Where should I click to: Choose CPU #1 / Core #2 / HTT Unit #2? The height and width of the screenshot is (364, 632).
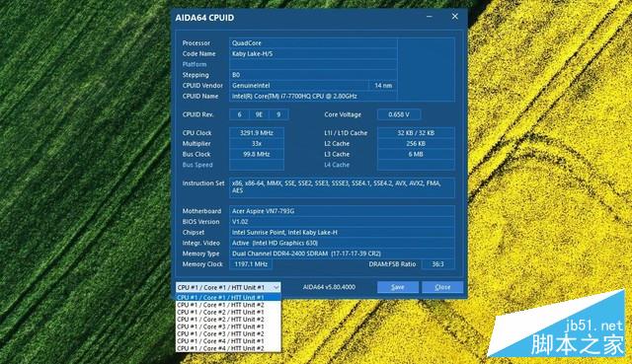click(x=228, y=320)
